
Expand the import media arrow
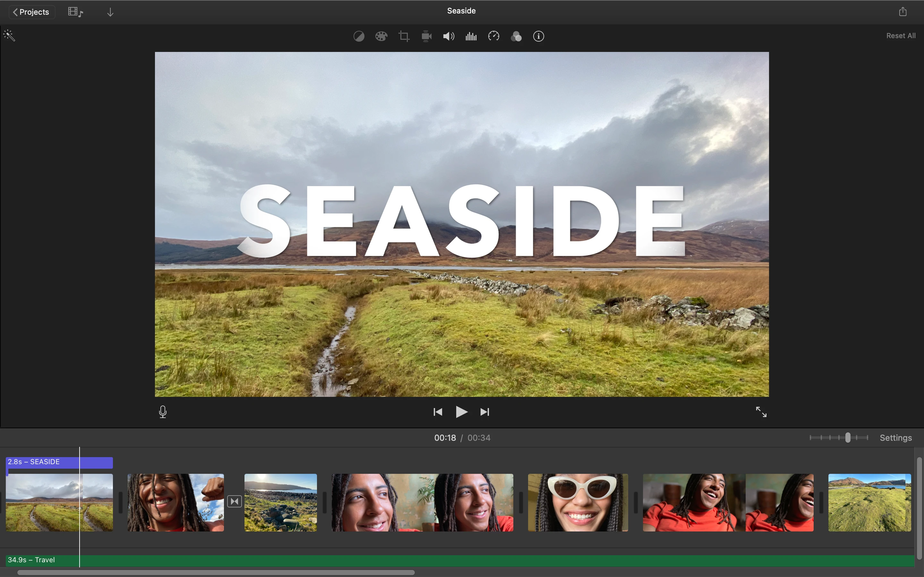click(110, 12)
